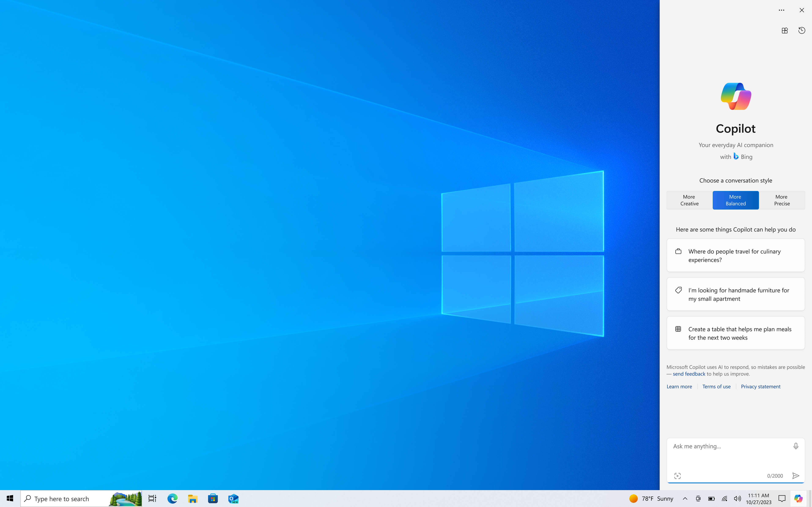Click the image/photo attach icon

coord(678,476)
